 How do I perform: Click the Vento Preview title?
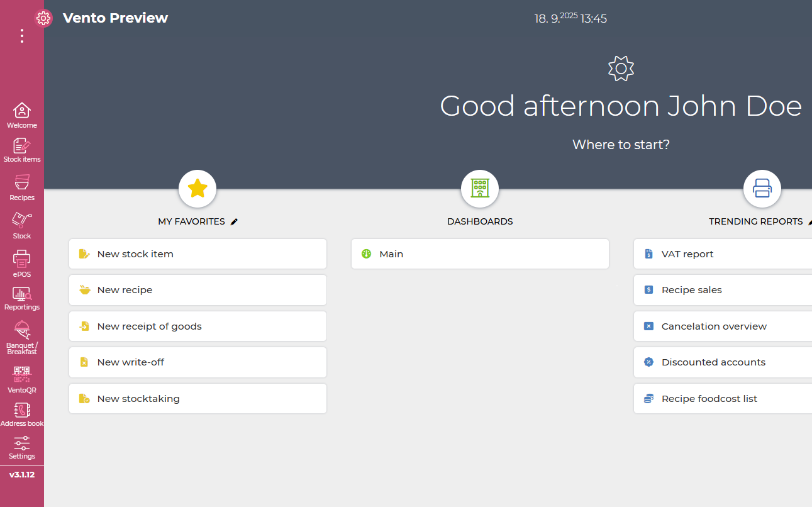click(115, 18)
